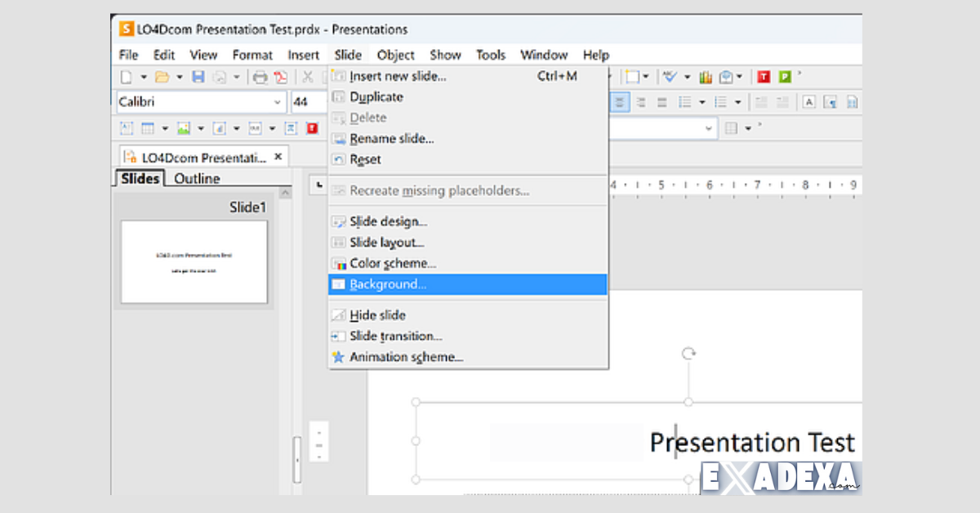This screenshot has width=980, height=513.
Task: Open the Calibri font name dropdown
Action: point(278,102)
